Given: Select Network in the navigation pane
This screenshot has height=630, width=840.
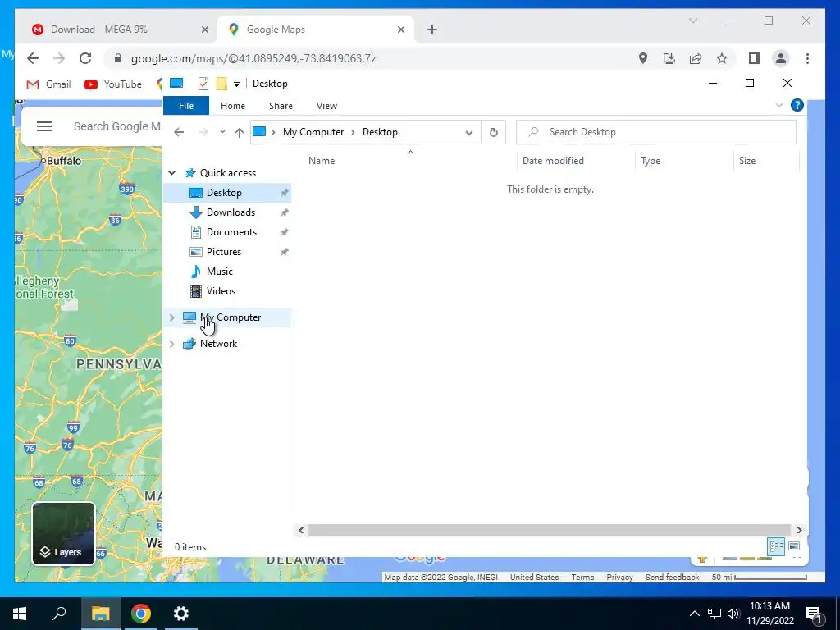Looking at the screenshot, I should (218, 344).
